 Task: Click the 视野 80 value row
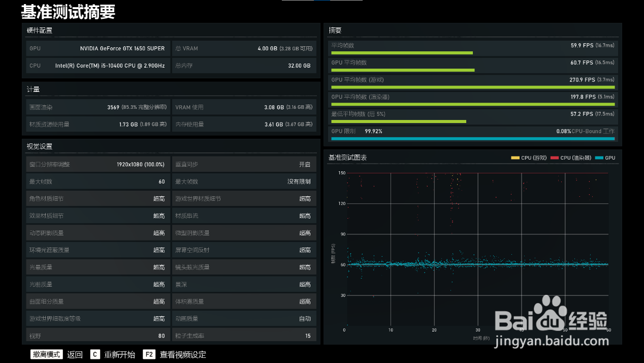pos(97,336)
